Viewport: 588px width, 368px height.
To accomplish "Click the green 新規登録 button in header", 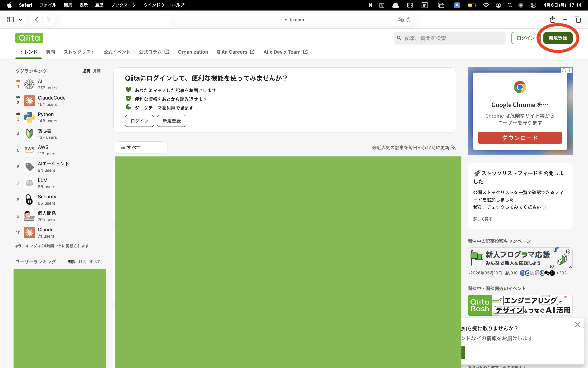I will point(558,38).
